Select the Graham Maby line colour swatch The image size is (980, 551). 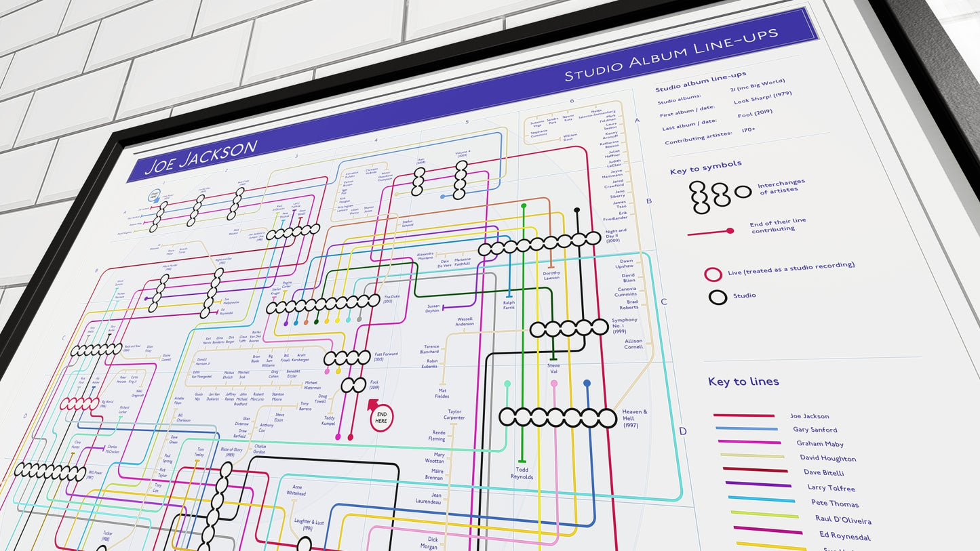coord(749,442)
